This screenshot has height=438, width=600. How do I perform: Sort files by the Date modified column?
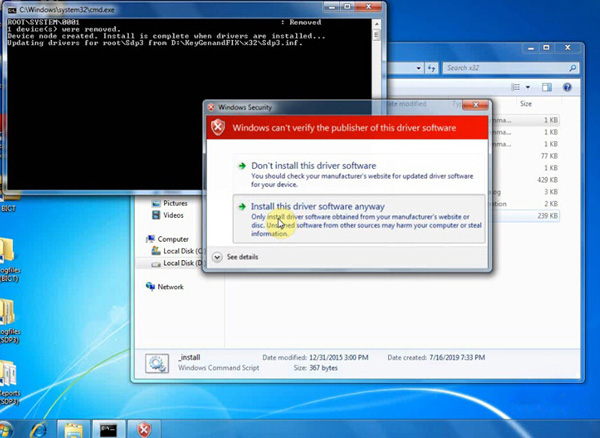(406, 104)
